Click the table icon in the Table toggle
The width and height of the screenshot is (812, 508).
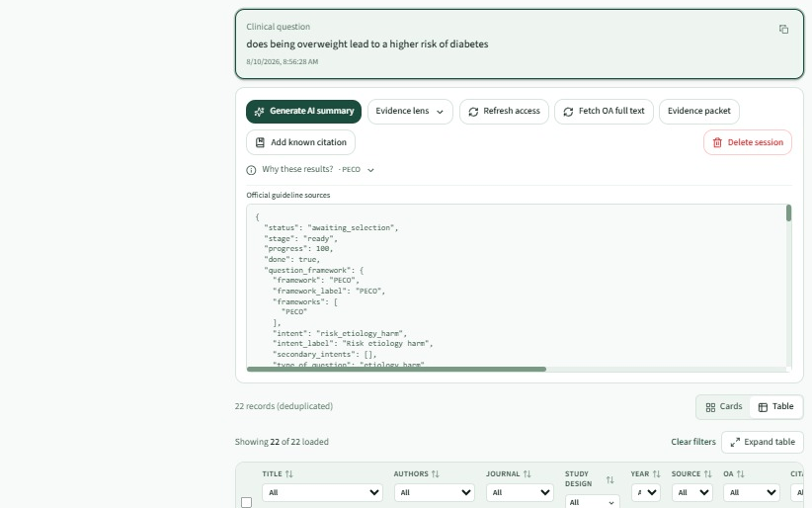[763, 407]
